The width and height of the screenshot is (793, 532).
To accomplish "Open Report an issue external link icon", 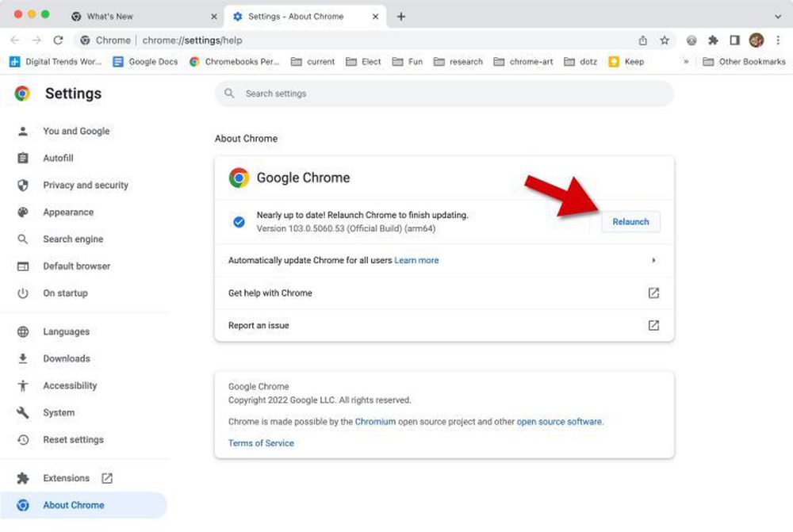I will (x=653, y=325).
